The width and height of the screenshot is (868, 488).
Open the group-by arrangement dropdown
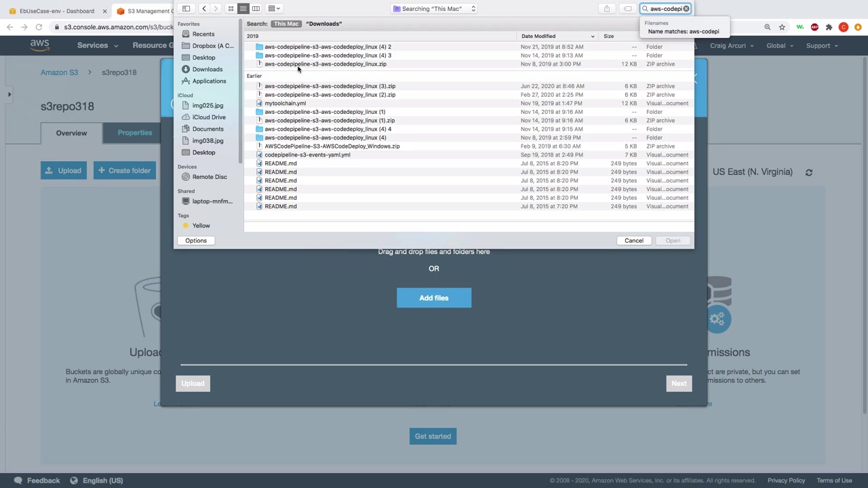click(x=274, y=9)
